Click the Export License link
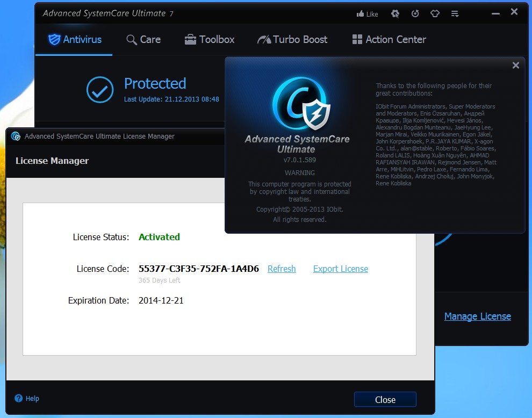This screenshot has height=418, width=532. (341, 269)
